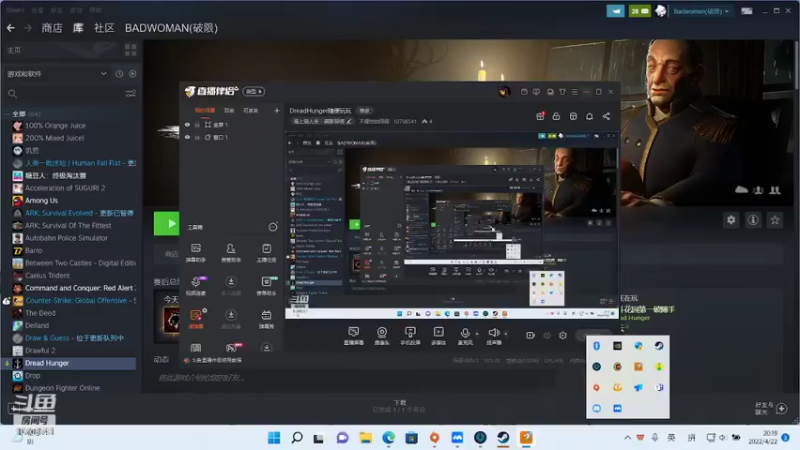Mute the 麦克风 microphone
800x450 pixels.
point(465,336)
